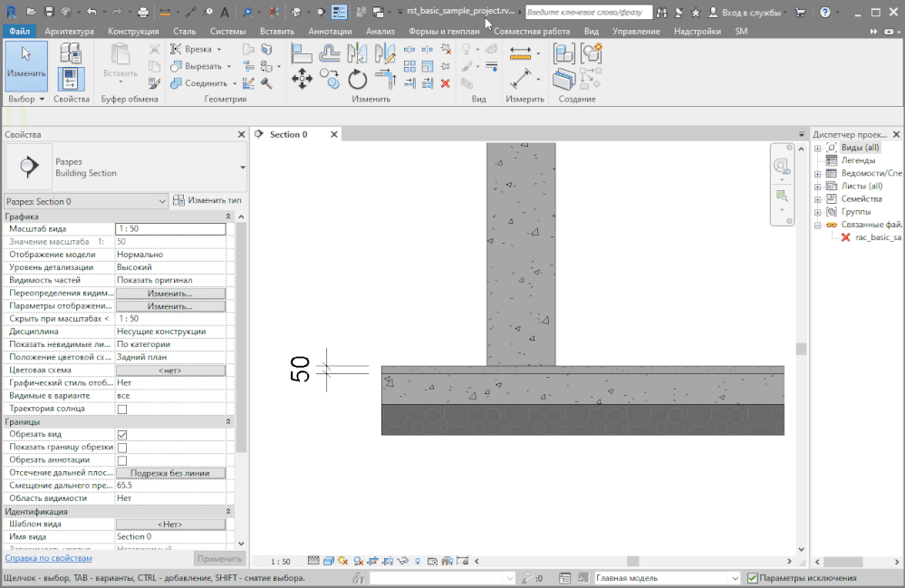
Task: Open the Файл menu
Action: click(x=19, y=31)
